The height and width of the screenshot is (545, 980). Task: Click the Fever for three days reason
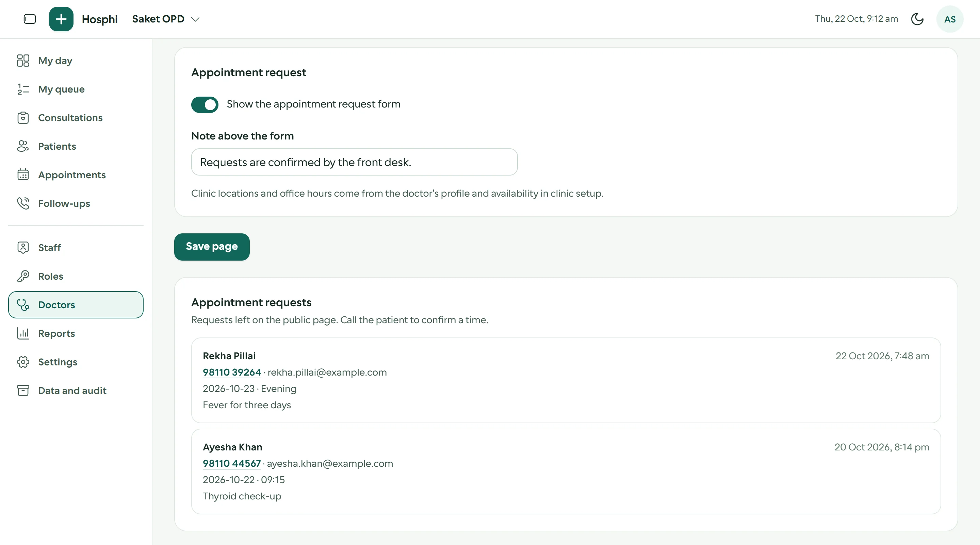point(246,404)
